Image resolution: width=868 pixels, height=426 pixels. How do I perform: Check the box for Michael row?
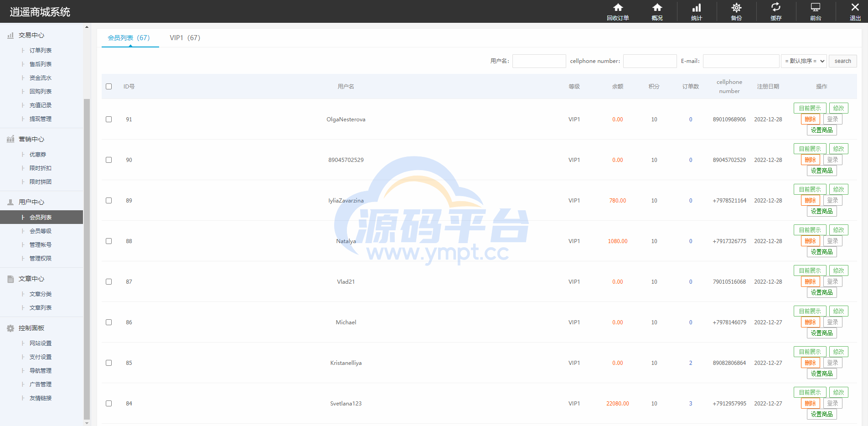pos(108,322)
